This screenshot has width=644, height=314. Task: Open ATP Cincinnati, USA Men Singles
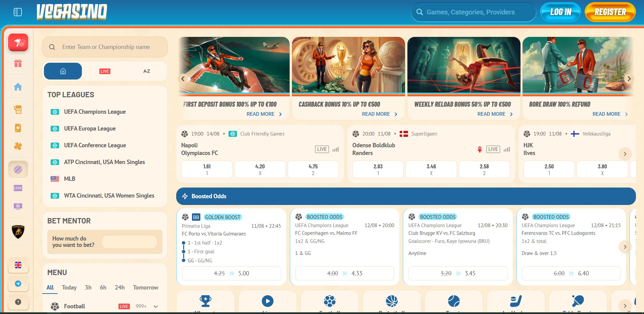105,162
